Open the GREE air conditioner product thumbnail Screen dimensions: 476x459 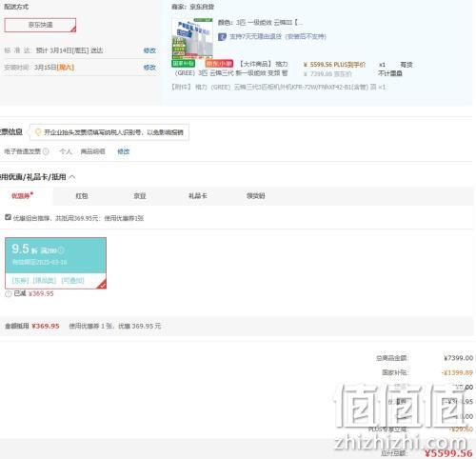pyautogui.click(x=192, y=39)
